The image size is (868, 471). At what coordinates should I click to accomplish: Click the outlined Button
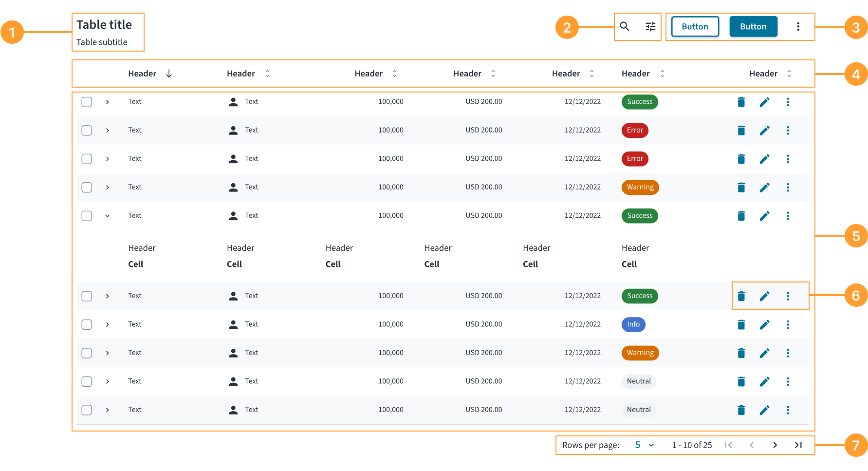695,26
